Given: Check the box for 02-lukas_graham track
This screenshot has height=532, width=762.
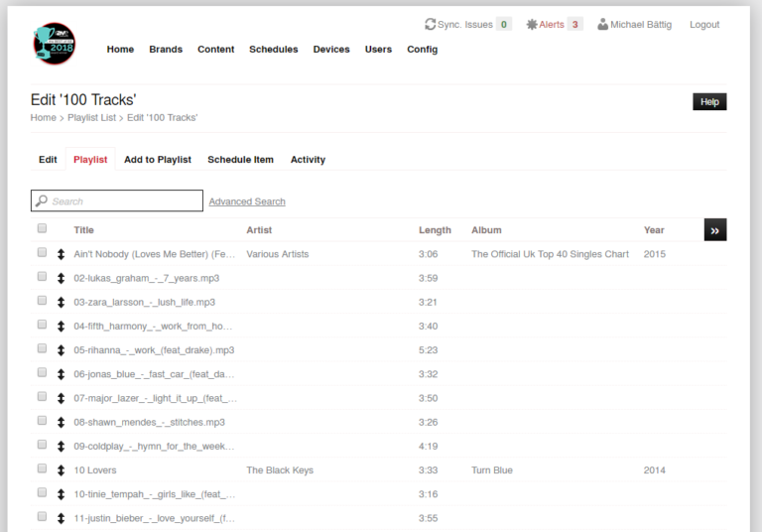Looking at the screenshot, I should 42,277.
